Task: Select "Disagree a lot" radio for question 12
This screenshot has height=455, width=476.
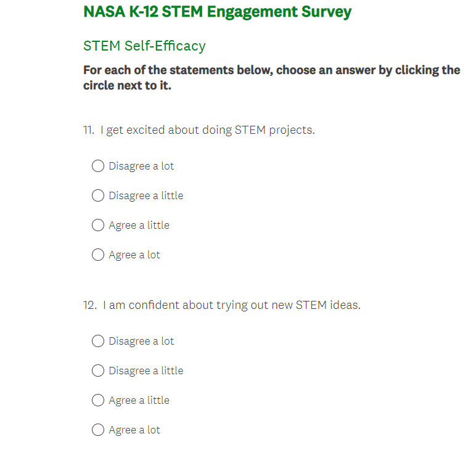Action: [x=97, y=341]
